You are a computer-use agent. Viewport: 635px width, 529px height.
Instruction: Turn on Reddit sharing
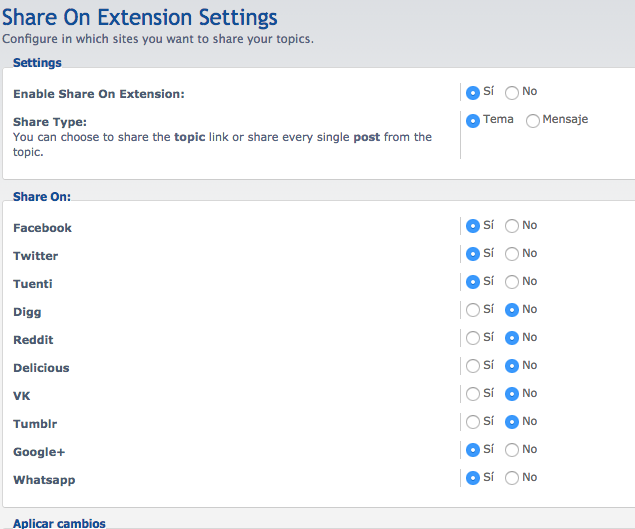tap(473, 338)
